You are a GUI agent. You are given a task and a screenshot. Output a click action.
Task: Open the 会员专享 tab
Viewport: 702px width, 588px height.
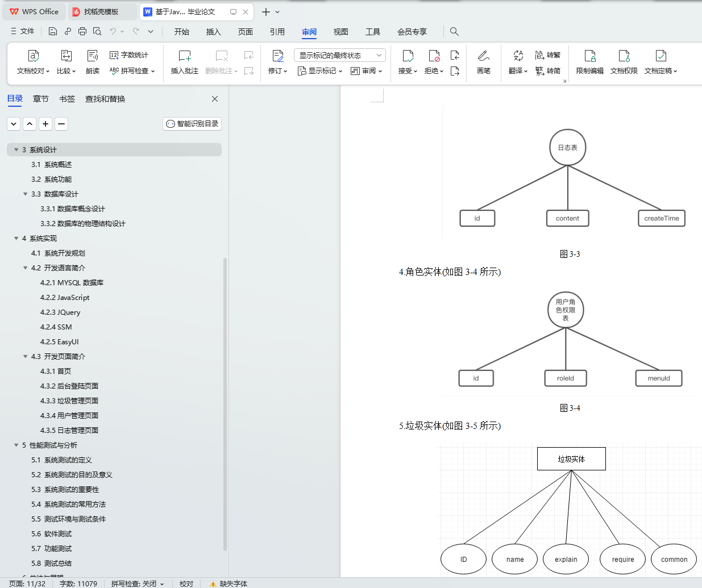tap(412, 32)
